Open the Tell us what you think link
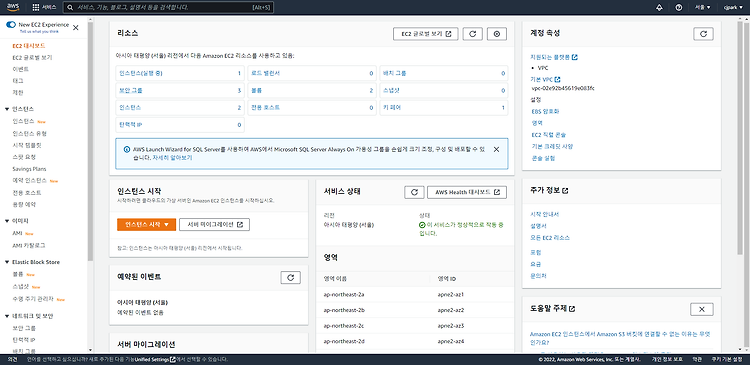The image size is (750, 365). 39,31
